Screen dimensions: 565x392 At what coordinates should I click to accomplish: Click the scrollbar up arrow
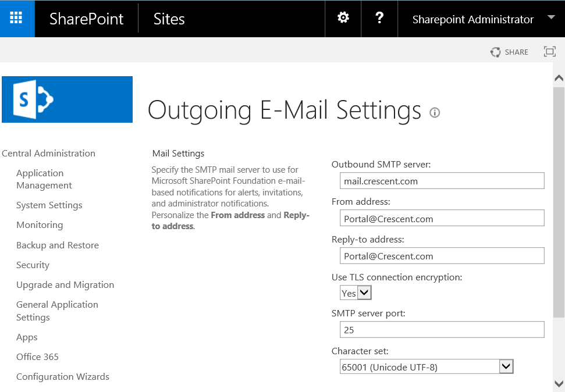[x=559, y=78]
